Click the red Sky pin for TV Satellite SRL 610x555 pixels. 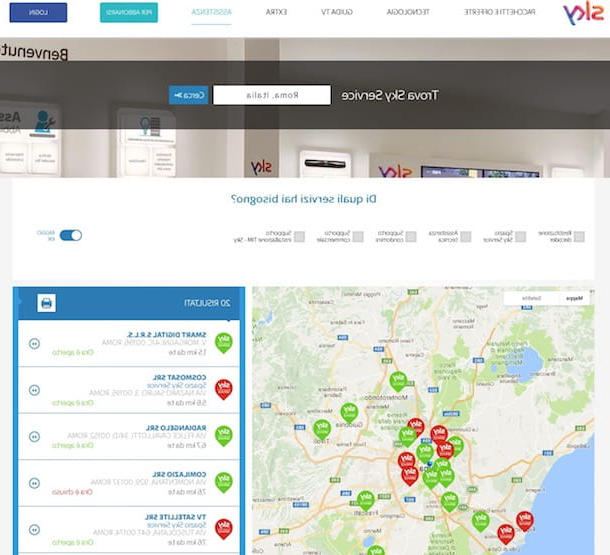224,529
